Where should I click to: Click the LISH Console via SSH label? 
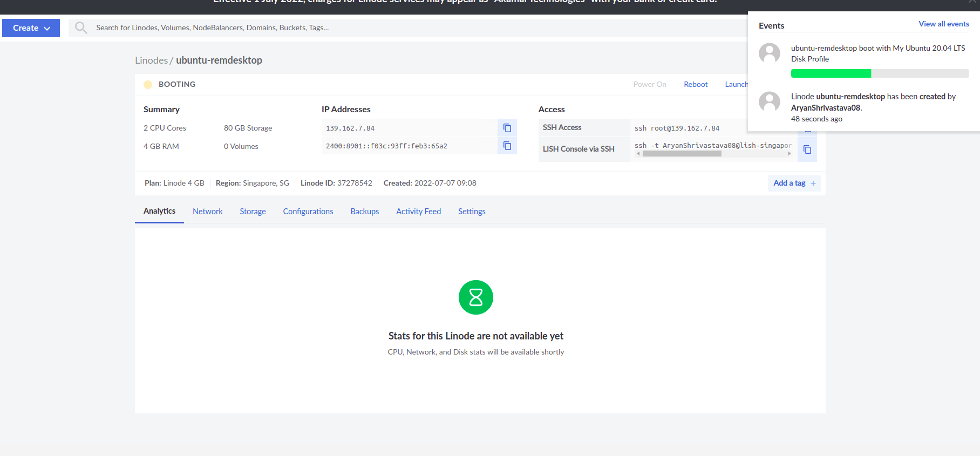click(x=579, y=149)
